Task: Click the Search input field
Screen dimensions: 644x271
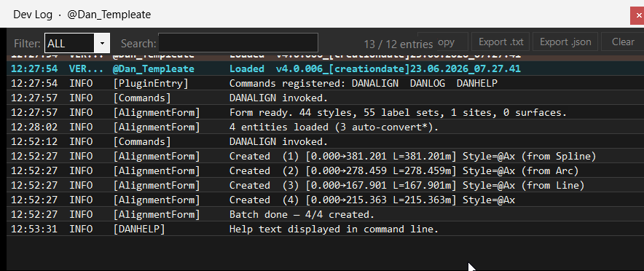Action: point(237,43)
